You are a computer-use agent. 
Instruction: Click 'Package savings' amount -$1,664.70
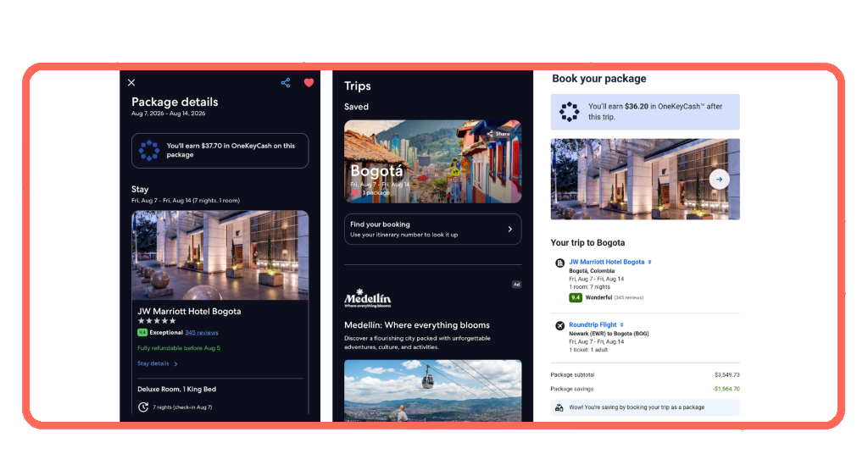[x=726, y=389]
